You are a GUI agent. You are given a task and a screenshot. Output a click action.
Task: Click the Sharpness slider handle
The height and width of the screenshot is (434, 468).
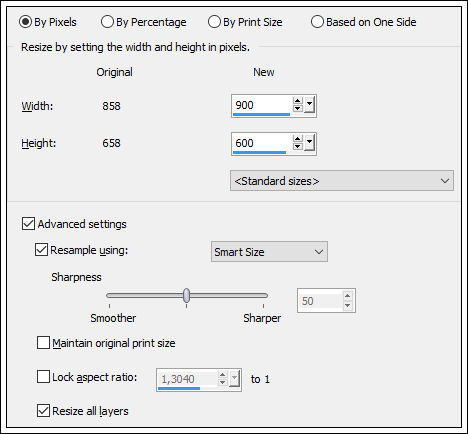tap(187, 295)
